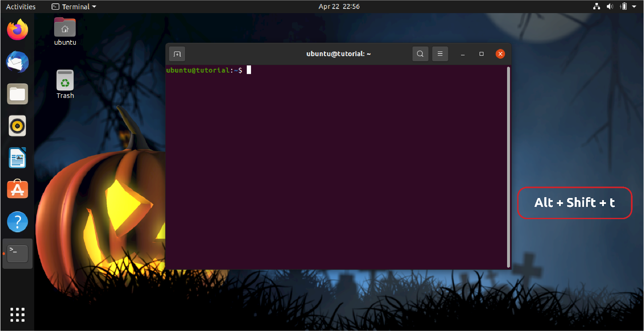Launch Firefox from the dock
This screenshot has height=331, width=644.
click(17, 30)
